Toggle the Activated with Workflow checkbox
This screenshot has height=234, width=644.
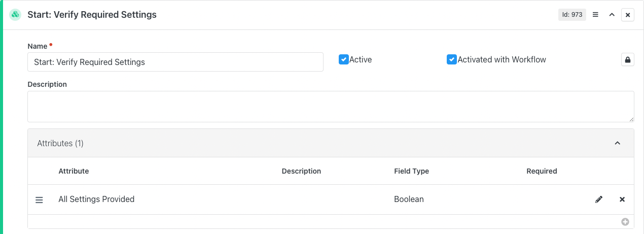452,59
